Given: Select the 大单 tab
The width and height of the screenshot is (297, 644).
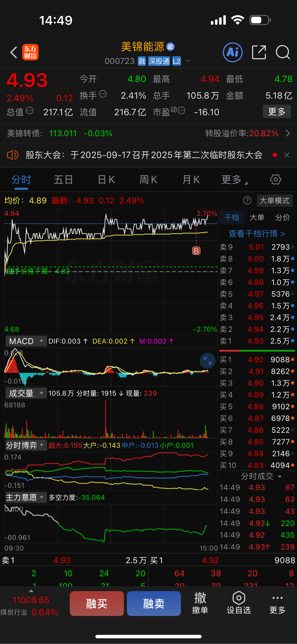Looking at the screenshot, I should [257, 217].
